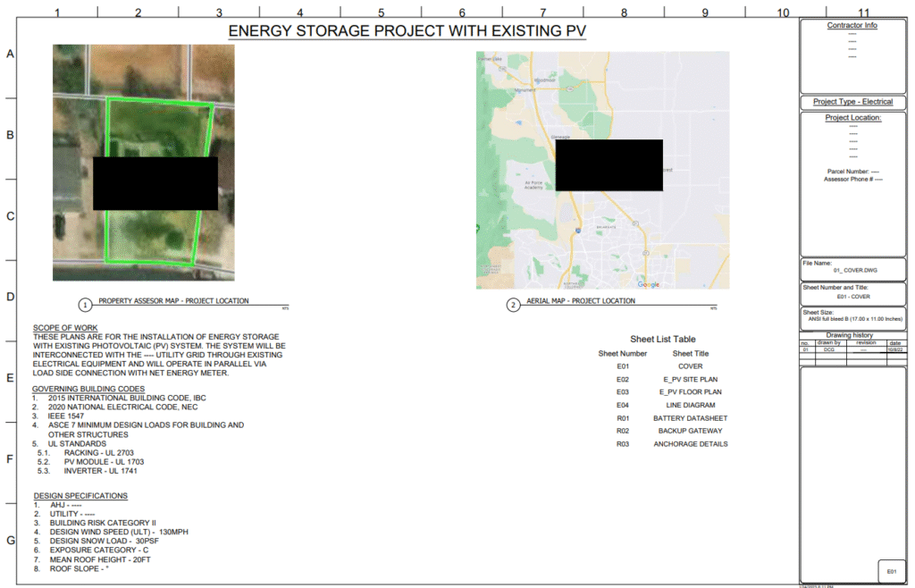Image resolution: width=915 pixels, height=588 pixels.
Task: Click the 'BATTERY DATASHEET' table row
Action: pos(672,418)
